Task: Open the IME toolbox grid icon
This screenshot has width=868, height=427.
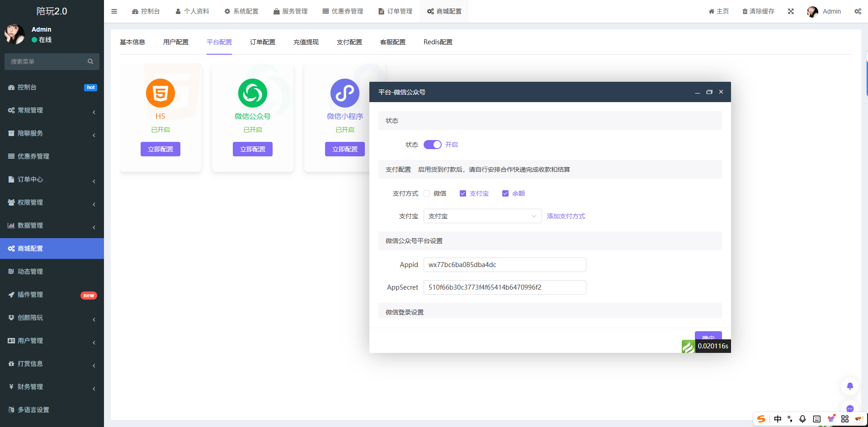Action: (x=845, y=419)
